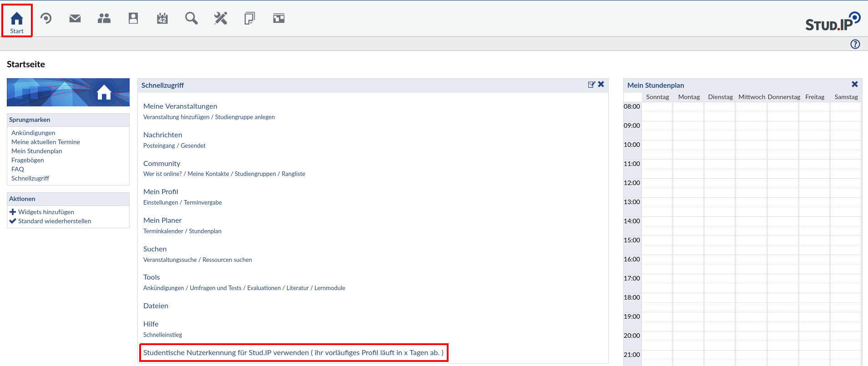Open Meine Veranstaltungen link
The image size is (868, 366).
180,106
